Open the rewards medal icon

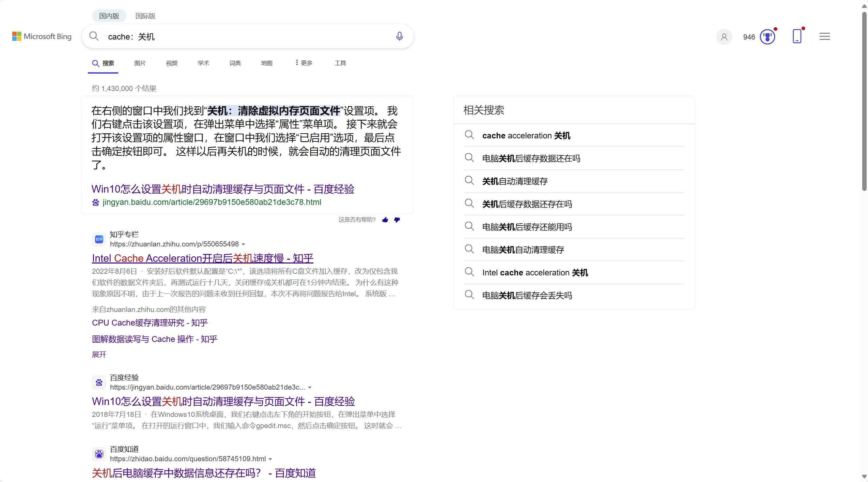pos(768,37)
